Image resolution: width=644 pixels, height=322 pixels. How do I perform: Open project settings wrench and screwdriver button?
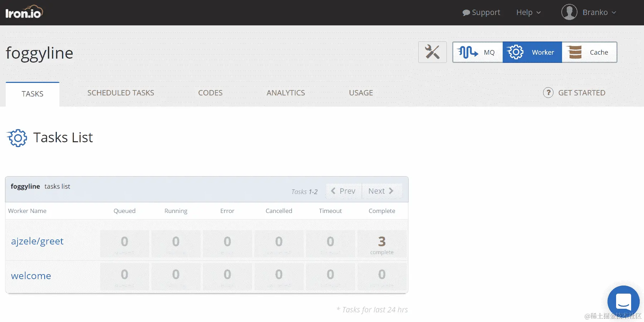click(x=432, y=52)
